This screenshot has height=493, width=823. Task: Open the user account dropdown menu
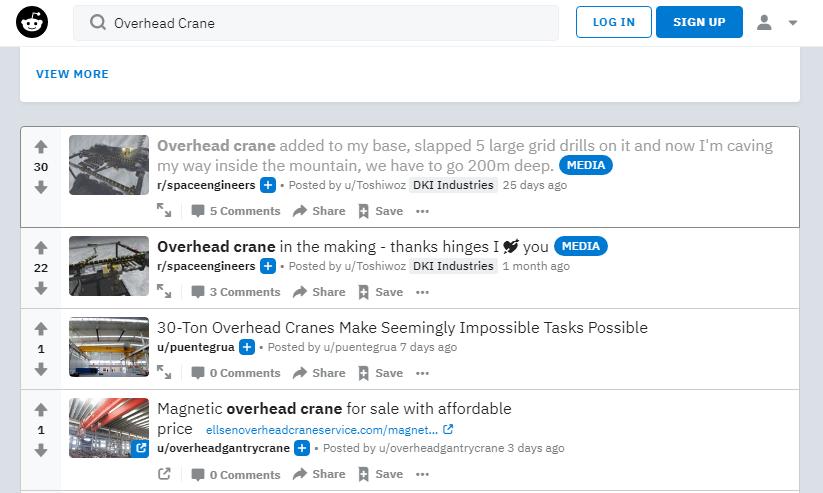[777, 22]
